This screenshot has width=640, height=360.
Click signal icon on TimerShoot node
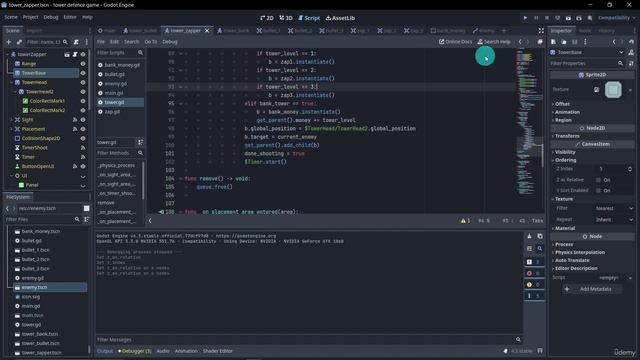coord(83,148)
